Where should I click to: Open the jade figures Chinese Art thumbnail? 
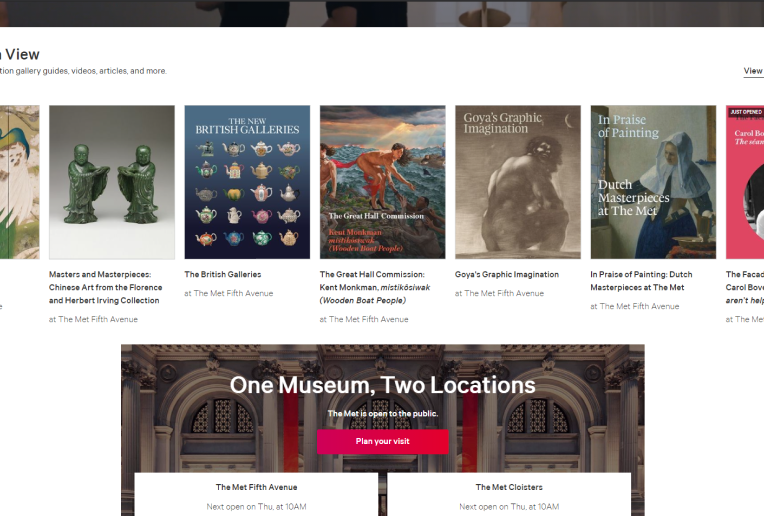[111, 182]
